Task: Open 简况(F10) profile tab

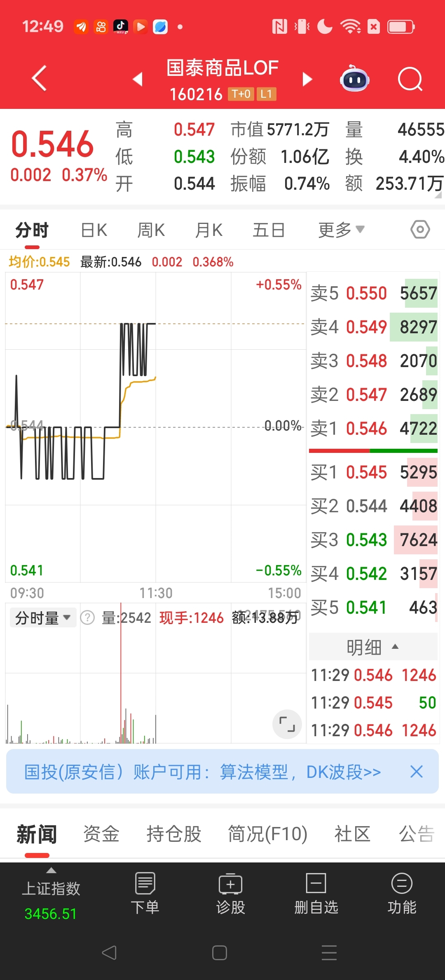Action: pos(268,834)
